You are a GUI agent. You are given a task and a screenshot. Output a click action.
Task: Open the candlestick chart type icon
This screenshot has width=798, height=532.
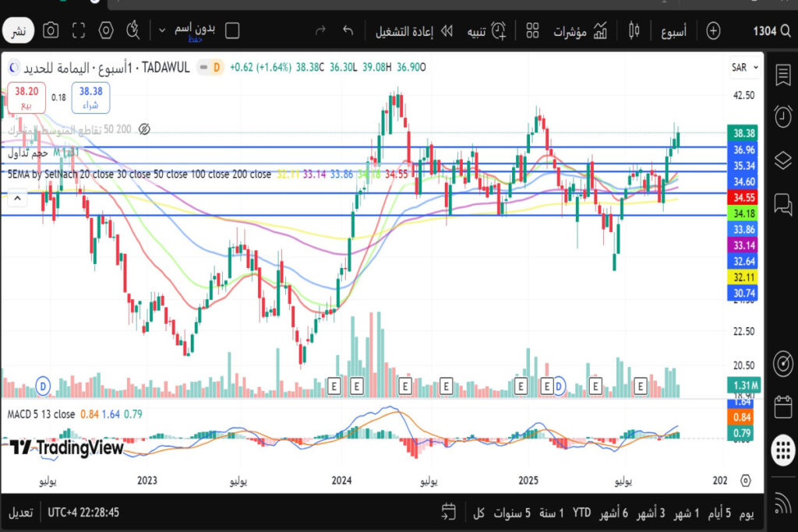[633, 31]
